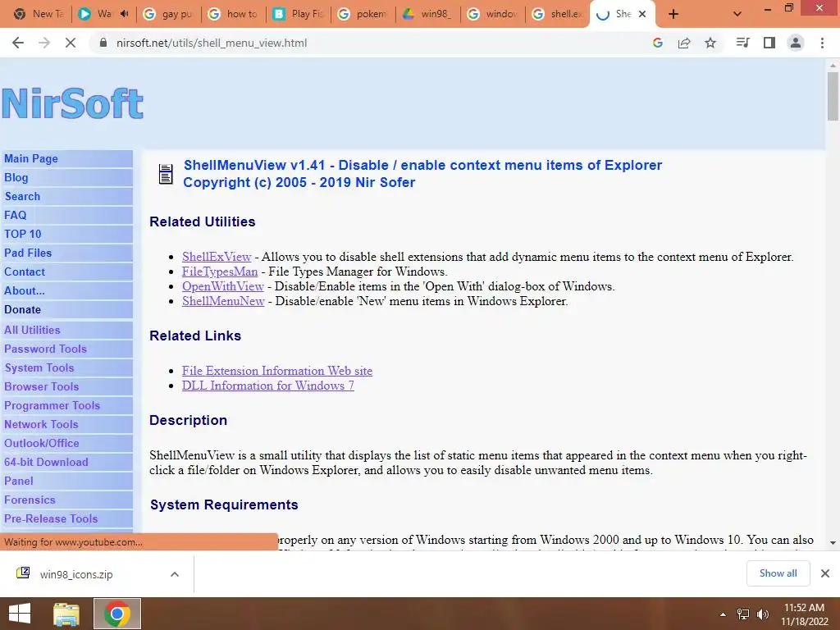Open Network Tools in the sidebar

[66, 424]
